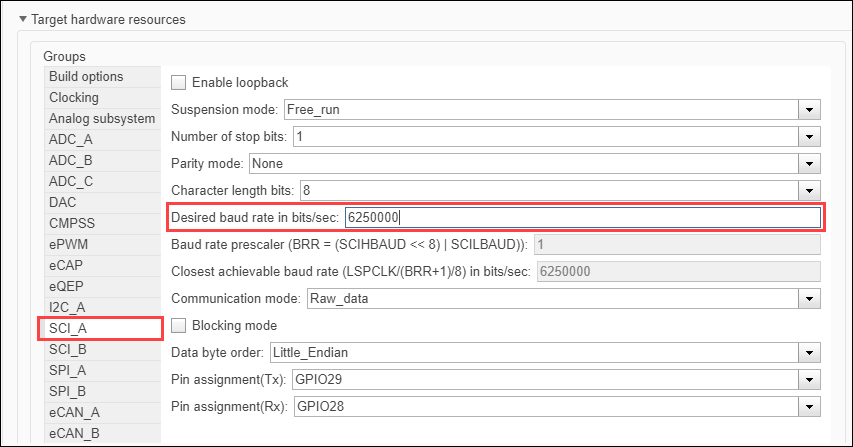This screenshot has width=853, height=447.
Task: Select eCAN_A group item
Action: (74, 412)
